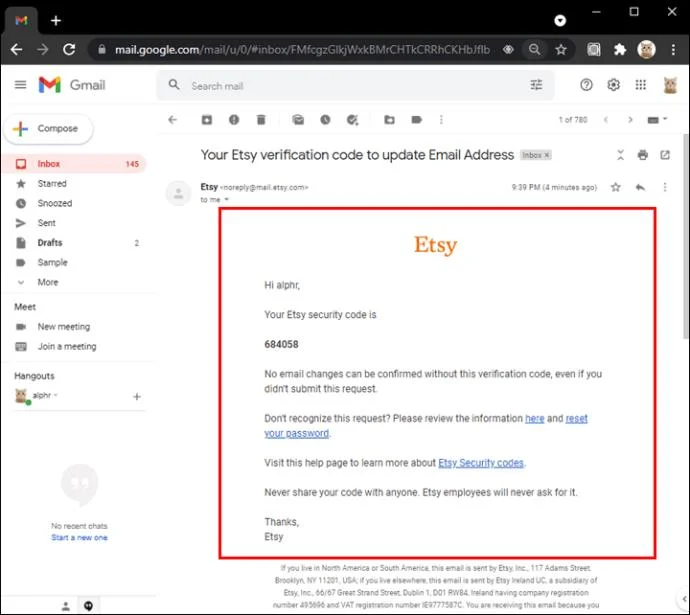Viewport: 690px width, 615px height.
Task: Move email to a folder
Action: tap(389, 120)
